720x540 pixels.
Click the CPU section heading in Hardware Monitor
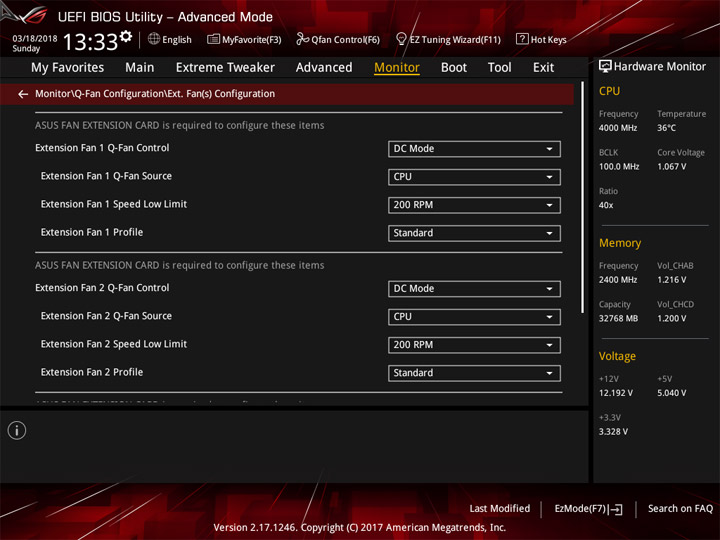coord(609,91)
